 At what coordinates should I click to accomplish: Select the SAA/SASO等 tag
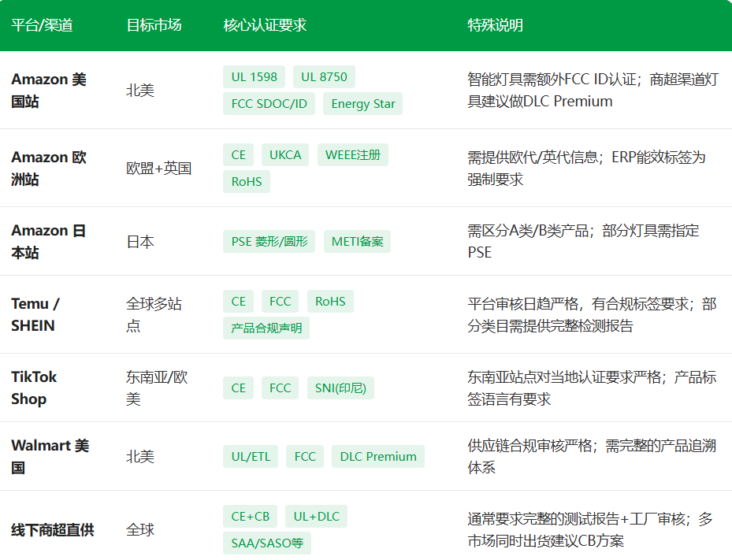[267, 543]
